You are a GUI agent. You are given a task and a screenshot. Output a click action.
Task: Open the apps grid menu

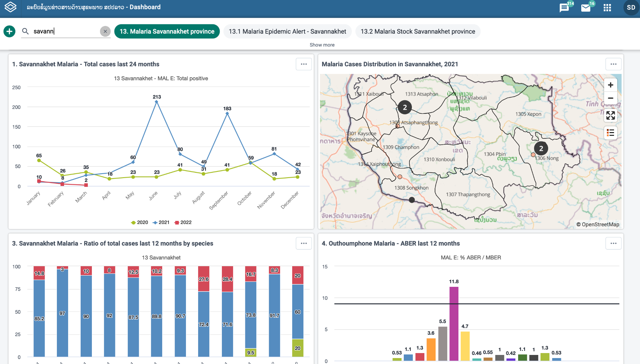[x=607, y=8]
